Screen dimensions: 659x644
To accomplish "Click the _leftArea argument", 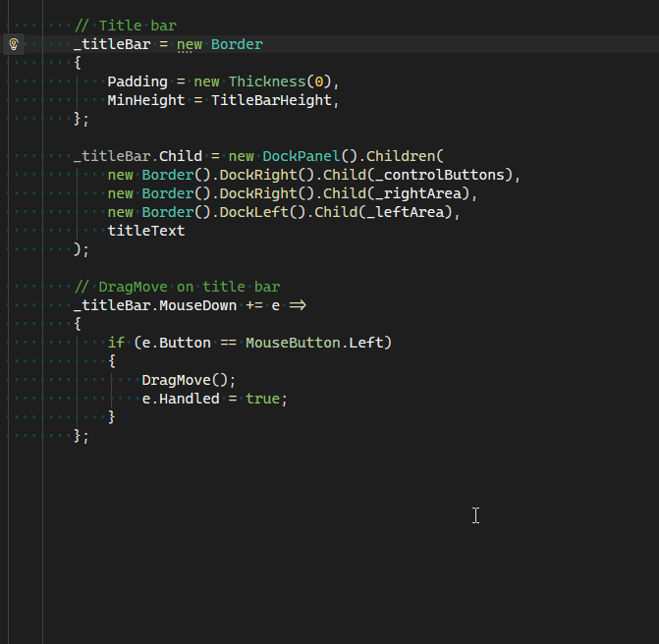I will pyautogui.click(x=406, y=212).
